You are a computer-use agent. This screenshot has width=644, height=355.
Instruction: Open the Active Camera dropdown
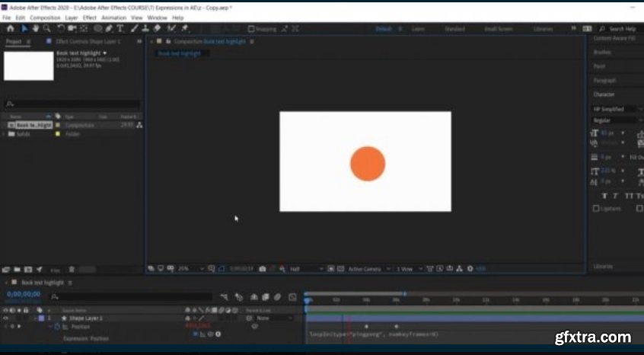click(x=367, y=269)
